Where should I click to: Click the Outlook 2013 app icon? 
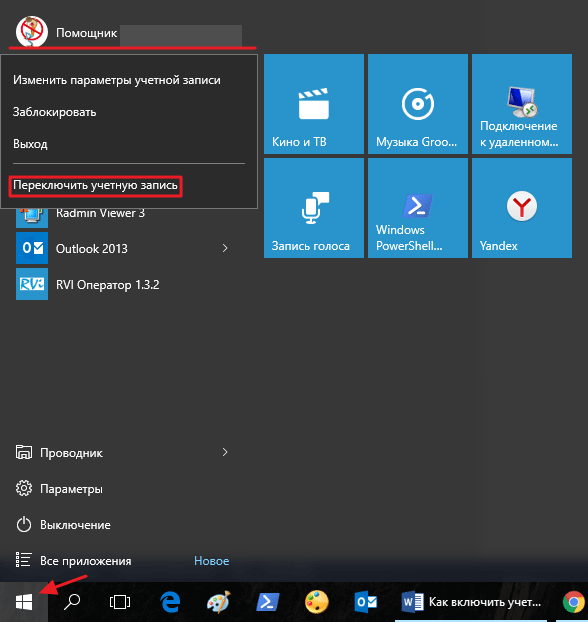click(32, 248)
